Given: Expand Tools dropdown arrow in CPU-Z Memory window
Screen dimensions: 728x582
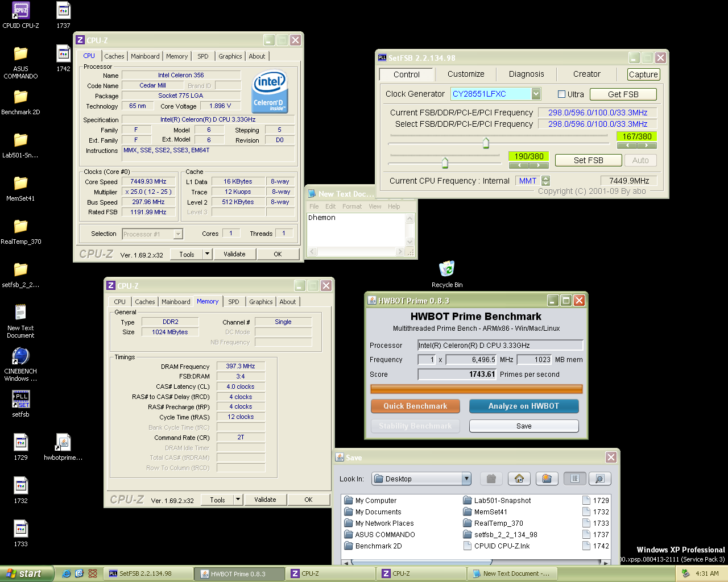Looking at the screenshot, I should [238, 500].
